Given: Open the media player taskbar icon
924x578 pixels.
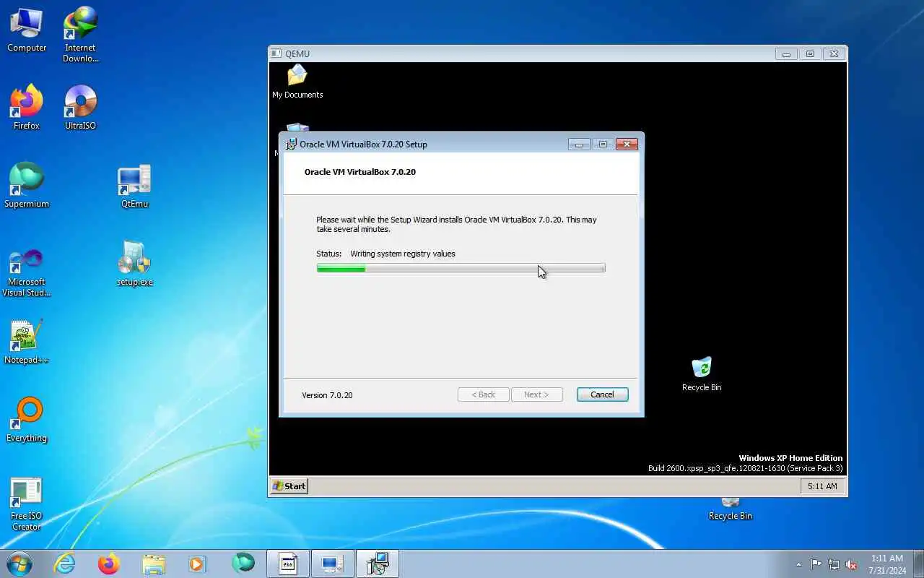Looking at the screenshot, I should pos(198,564).
